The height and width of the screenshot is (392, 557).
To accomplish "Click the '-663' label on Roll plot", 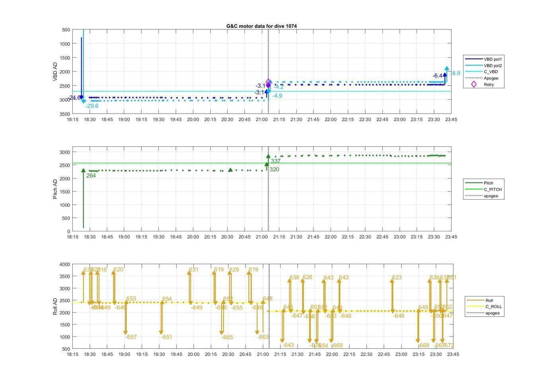I will point(263,337).
